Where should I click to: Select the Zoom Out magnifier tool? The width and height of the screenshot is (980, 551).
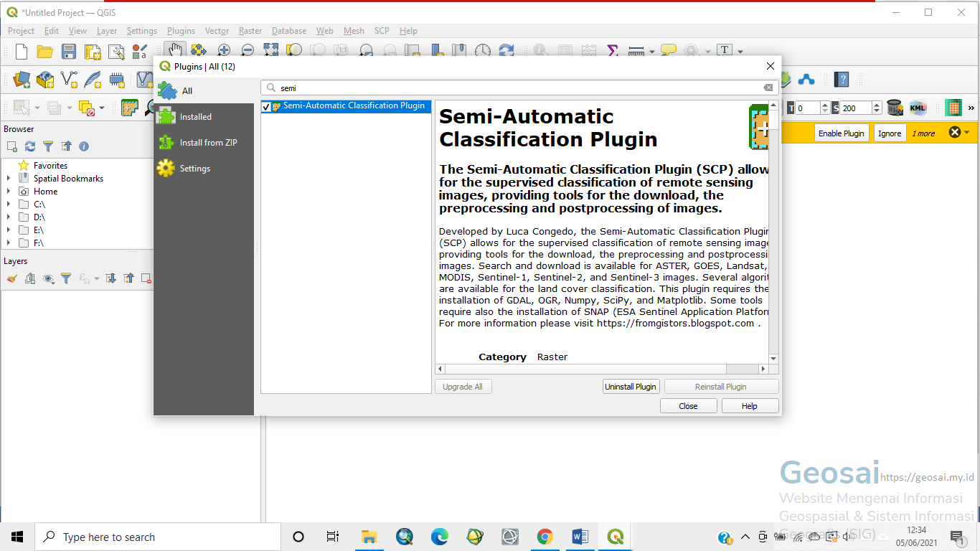248,51
